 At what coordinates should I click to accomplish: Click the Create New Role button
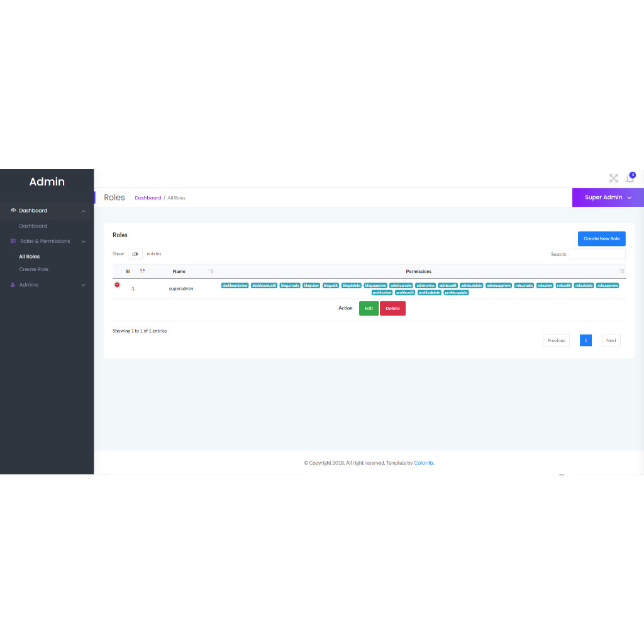pos(601,238)
